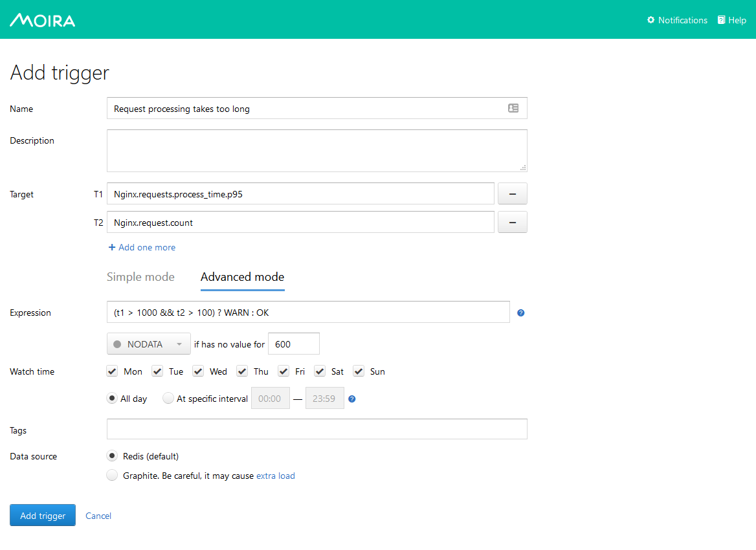The height and width of the screenshot is (550, 756).
Task: Select At specific interval option
Action: (168, 399)
